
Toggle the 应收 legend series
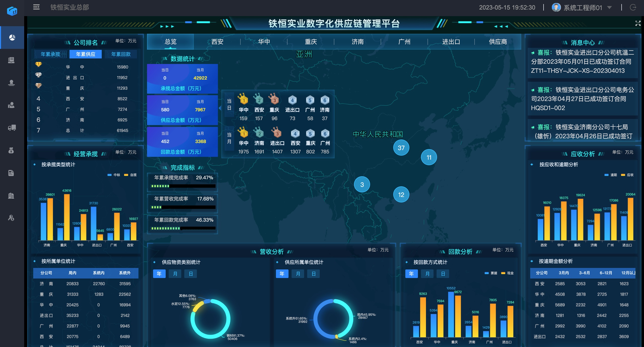point(627,175)
